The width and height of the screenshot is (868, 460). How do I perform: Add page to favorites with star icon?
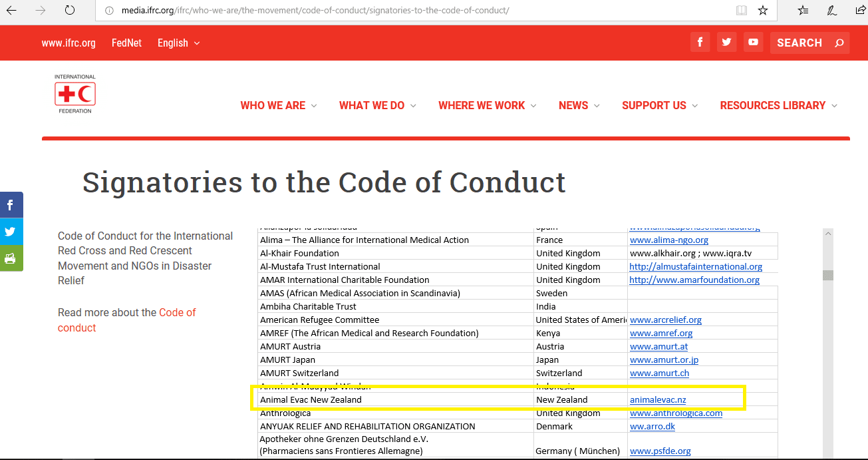pyautogui.click(x=763, y=11)
